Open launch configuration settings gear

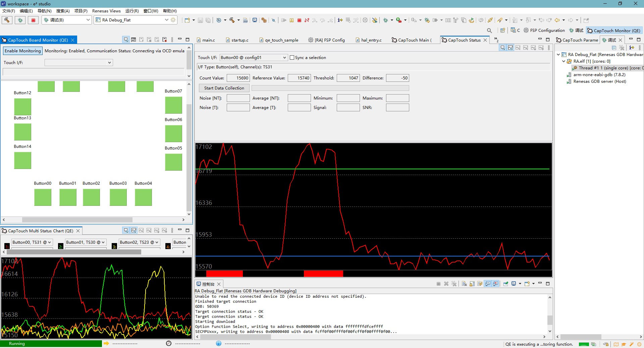173,20
